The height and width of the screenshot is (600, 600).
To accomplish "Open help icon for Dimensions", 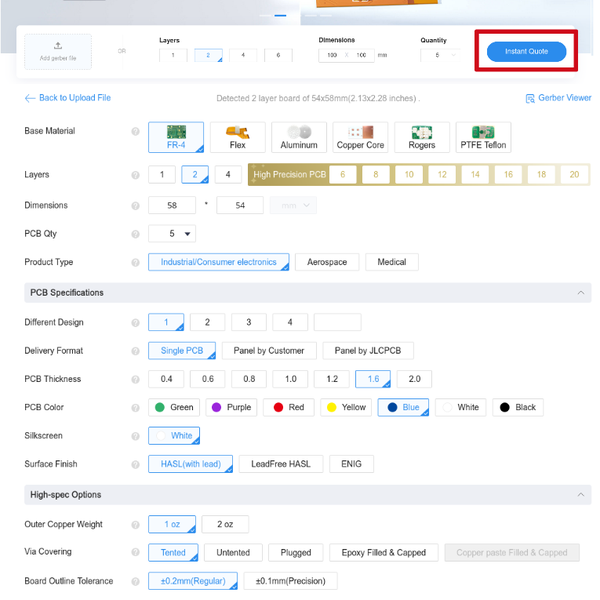I will point(135,205).
